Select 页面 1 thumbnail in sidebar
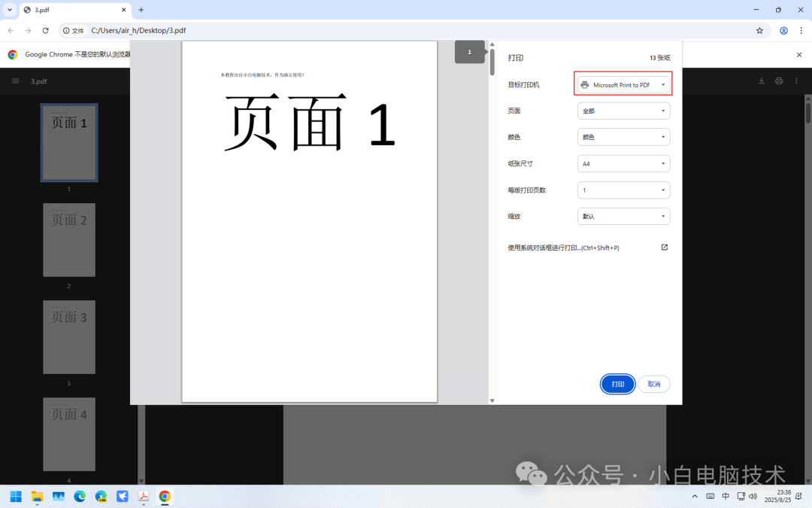 (69, 142)
